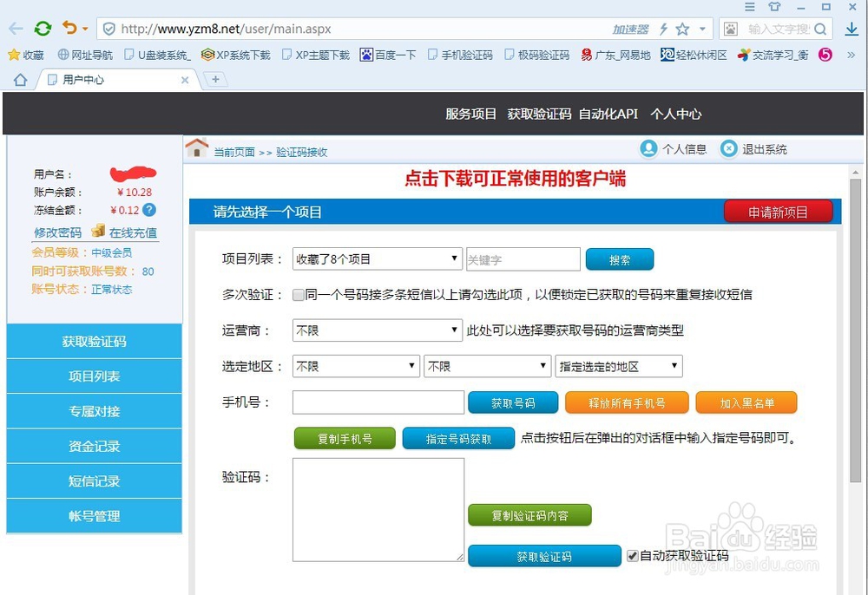Click the browser refresh icon
Viewport: 868px width, 595px height.
tap(42, 27)
